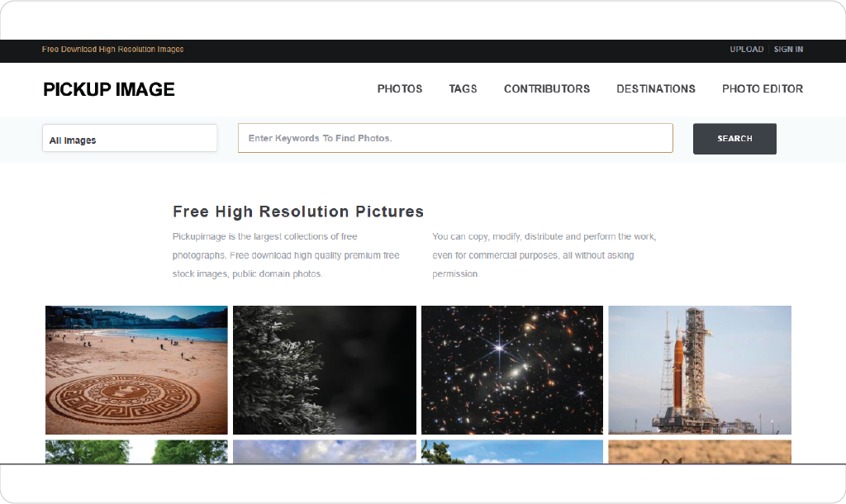Launch the PHOTO EDITOR
Viewport: 846px width, 504px height.
(762, 89)
